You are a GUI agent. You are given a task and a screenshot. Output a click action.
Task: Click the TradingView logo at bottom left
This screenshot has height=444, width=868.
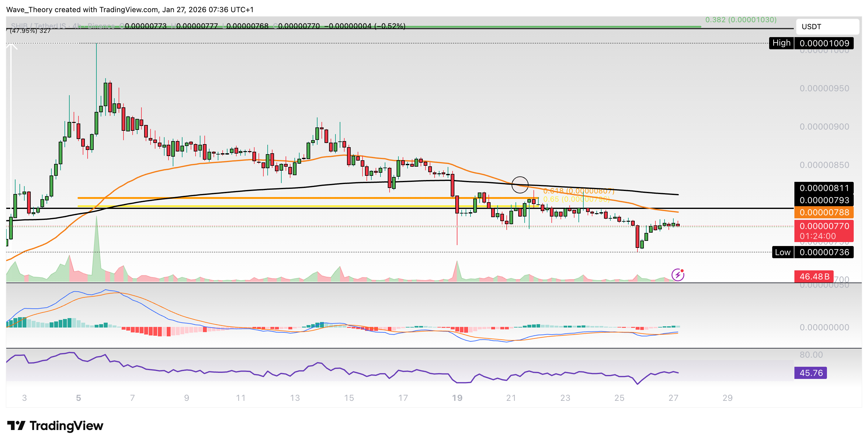pyautogui.click(x=55, y=425)
